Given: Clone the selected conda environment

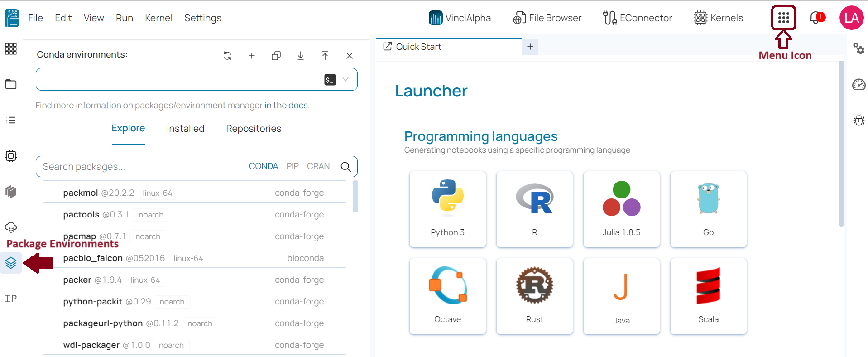Looking at the screenshot, I should tap(276, 56).
